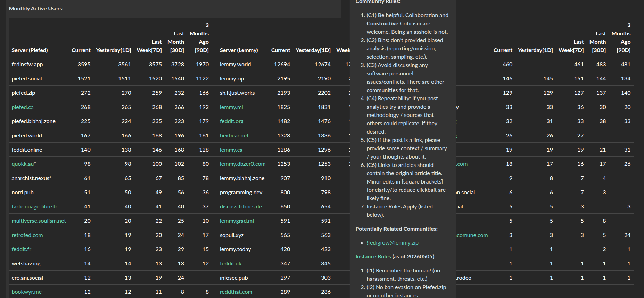Open the hexbear.net link
644x298 pixels.
pos(234,136)
